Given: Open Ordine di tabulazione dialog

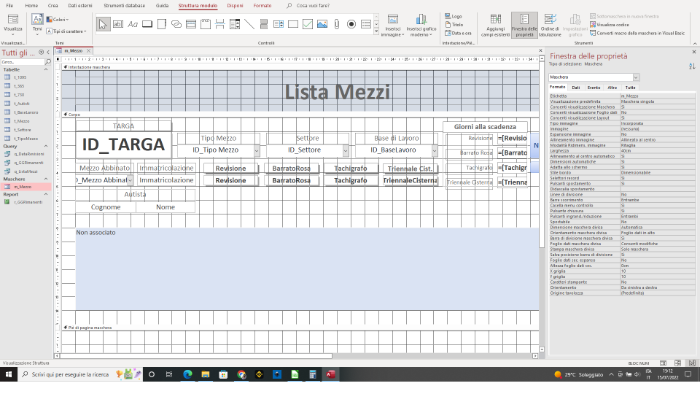Looking at the screenshot, I should tap(550, 25).
